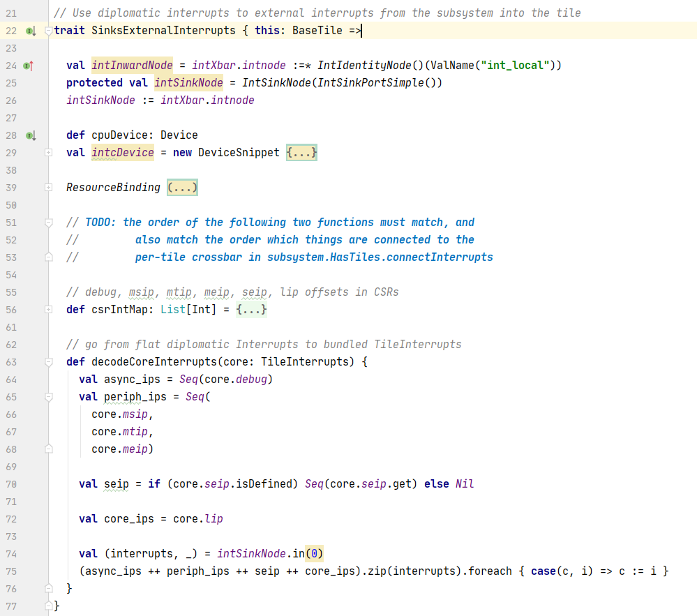Click the lip field on line 72

tap(213, 518)
